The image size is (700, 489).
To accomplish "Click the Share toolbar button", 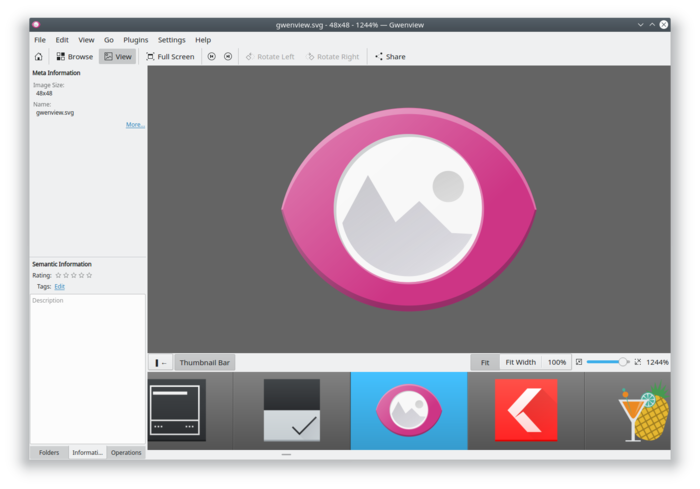I will (390, 57).
